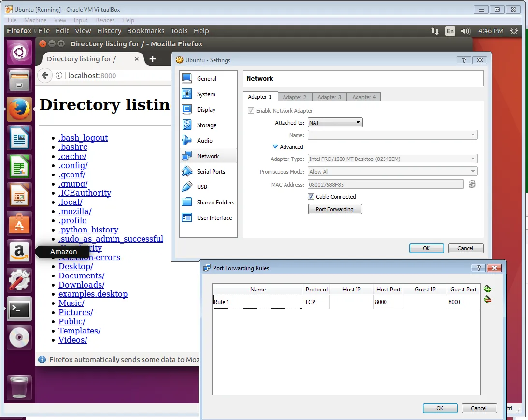Open LibreOffice Impress from the launcher
Image resolution: width=528 pixels, height=420 pixels.
pyautogui.click(x=19, y=195)
